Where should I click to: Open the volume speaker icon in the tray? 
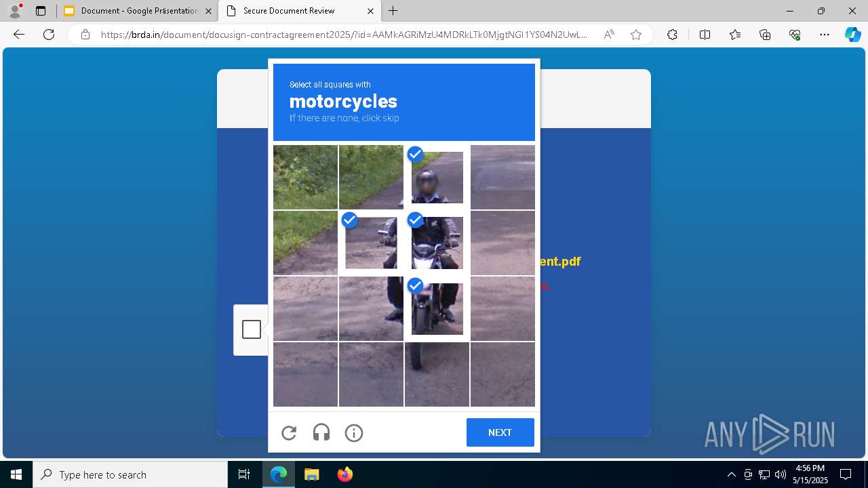click(x=780, y=474)
